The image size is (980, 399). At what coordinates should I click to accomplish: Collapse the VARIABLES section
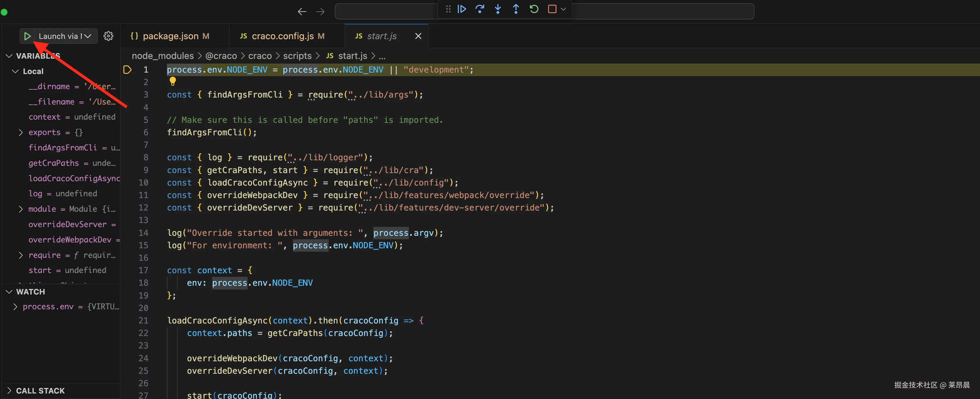tap(10, 56)
